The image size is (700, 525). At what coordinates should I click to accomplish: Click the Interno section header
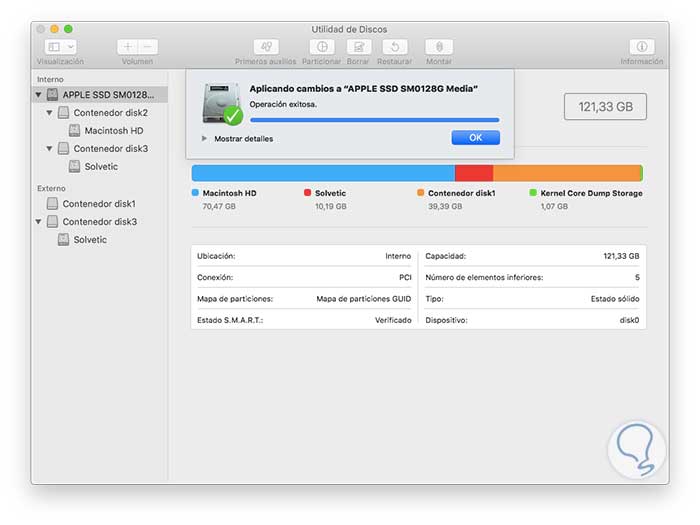click(50, 79)
